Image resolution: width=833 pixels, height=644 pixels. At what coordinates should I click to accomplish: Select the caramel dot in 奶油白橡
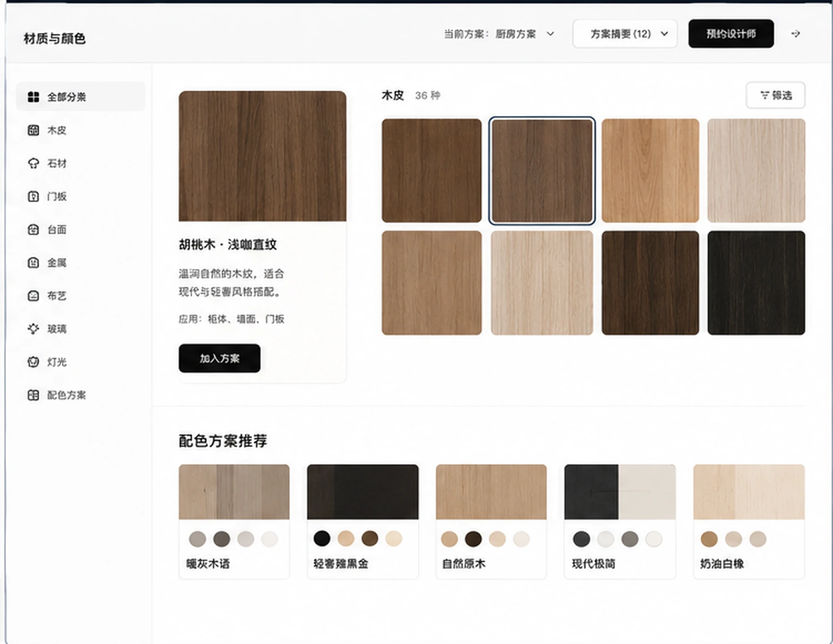point(709,539)
